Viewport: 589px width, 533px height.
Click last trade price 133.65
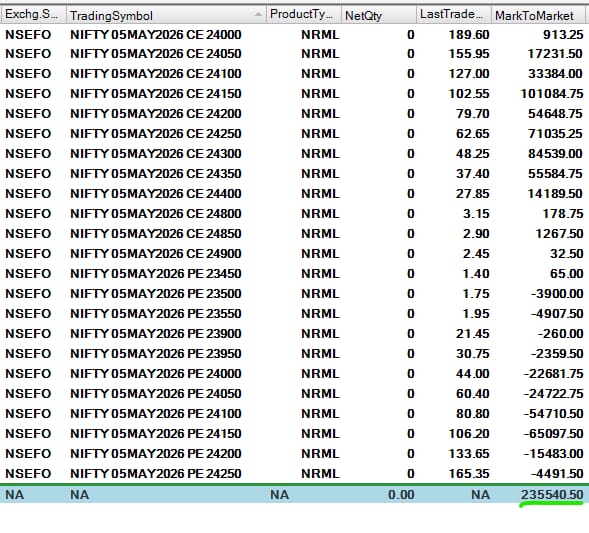(x=469, y=453)
